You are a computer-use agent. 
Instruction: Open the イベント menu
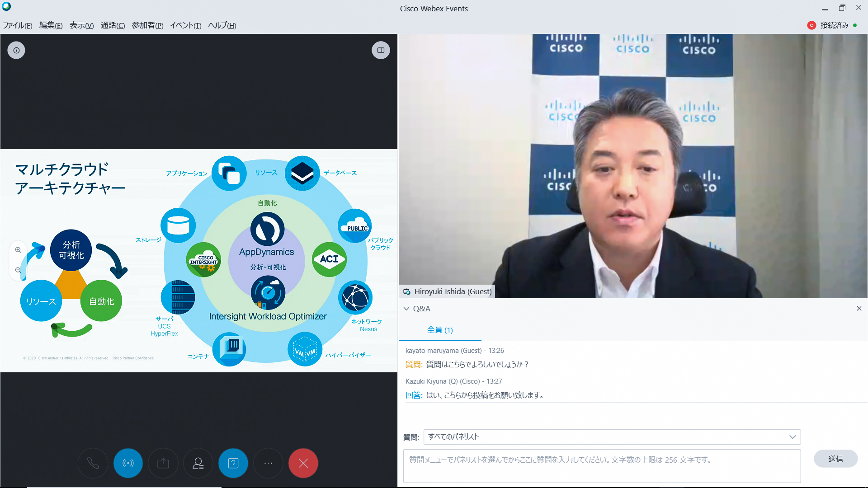(x=185, y=25)
